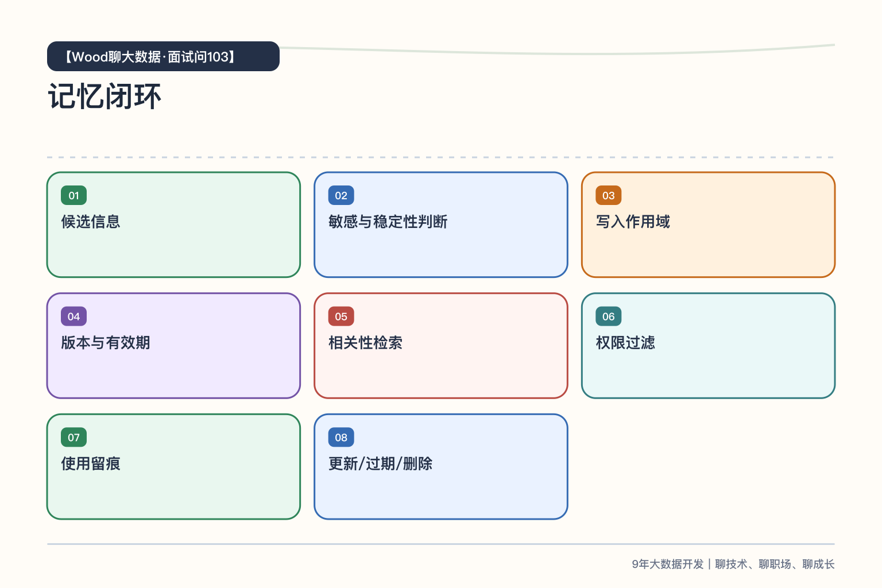Click the 06 number badge
Image resolution: width=882 pixels, height=588 pixels.
(x=608, y=316)
